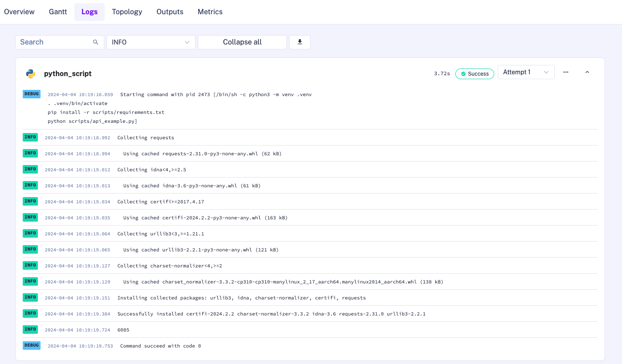
Task: Open the ellipsis more-options menu
Action: (x=565, y=72)
